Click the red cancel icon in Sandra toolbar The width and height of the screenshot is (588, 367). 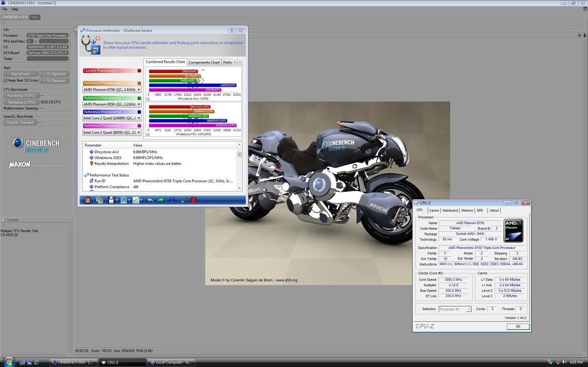[193, 200]
